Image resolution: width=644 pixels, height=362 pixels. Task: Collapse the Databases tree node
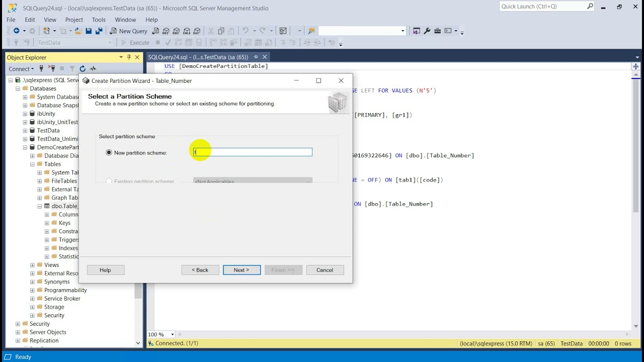click(18, 88)
